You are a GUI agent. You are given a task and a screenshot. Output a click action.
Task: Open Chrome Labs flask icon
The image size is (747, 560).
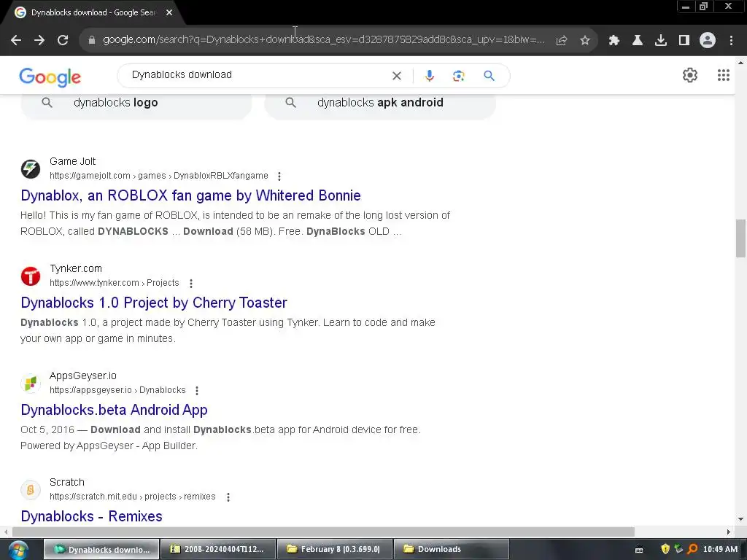[x=638, y=41]
